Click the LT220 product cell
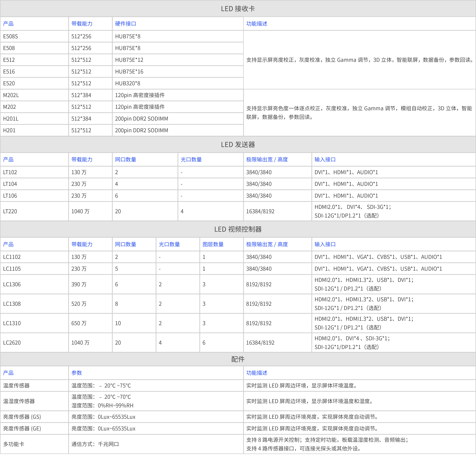 [x=34, y=211]
